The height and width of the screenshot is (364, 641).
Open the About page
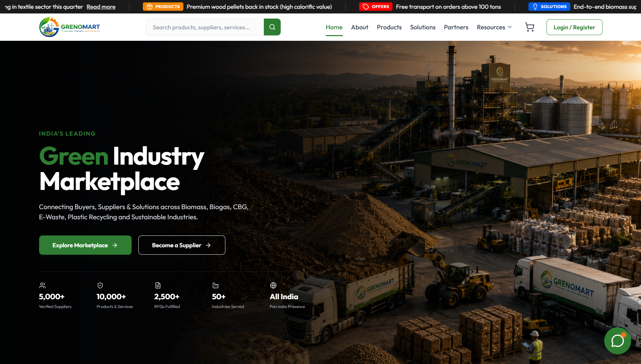point(360,27)
